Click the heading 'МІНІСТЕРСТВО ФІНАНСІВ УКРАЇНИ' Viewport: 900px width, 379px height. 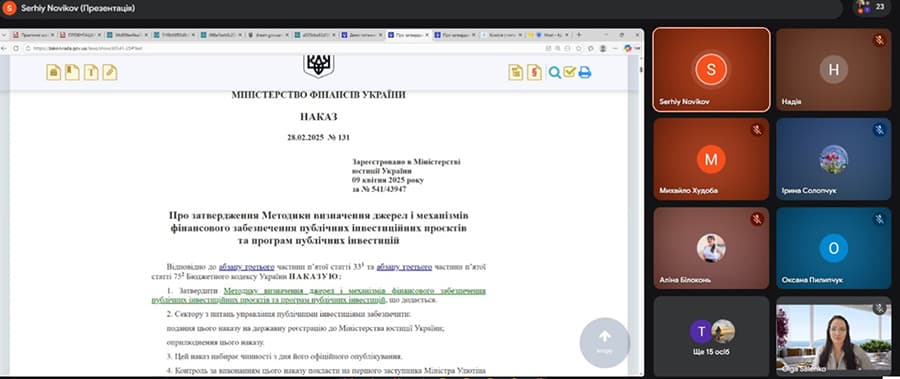click(x=319, y=95)
